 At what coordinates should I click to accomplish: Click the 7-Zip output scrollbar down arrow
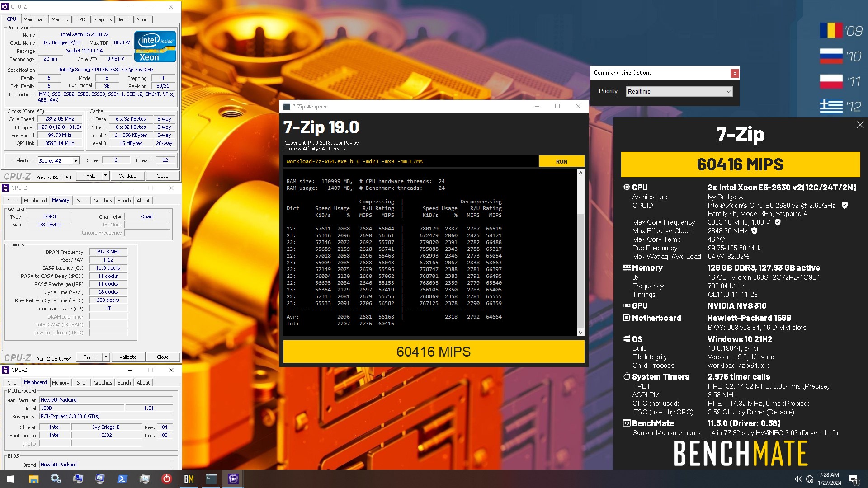click(x=581, y=333)
